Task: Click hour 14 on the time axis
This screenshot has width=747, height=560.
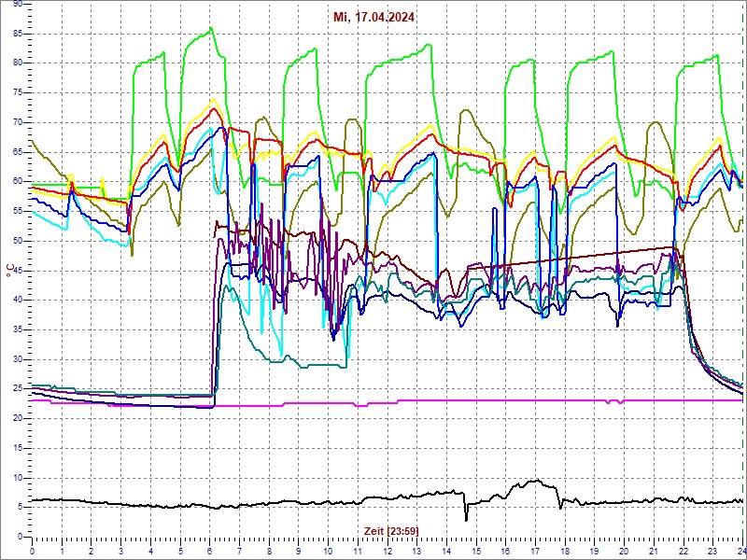Action: 447,551
